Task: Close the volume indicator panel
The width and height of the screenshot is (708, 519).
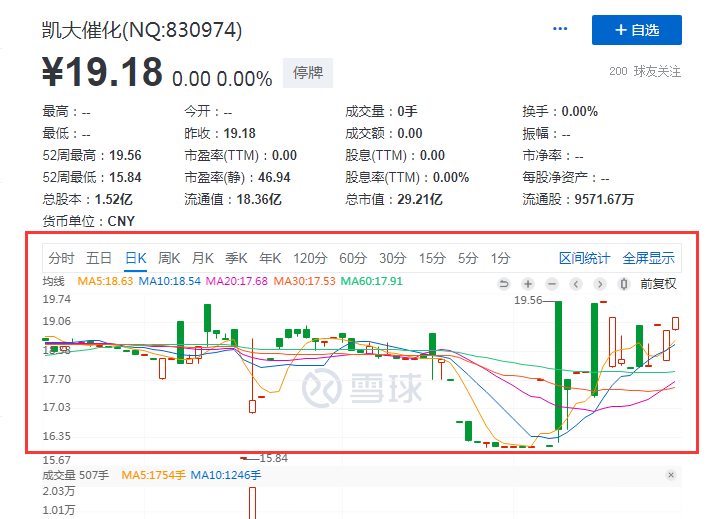Action: pyautogui.click(x=671, y=475)
